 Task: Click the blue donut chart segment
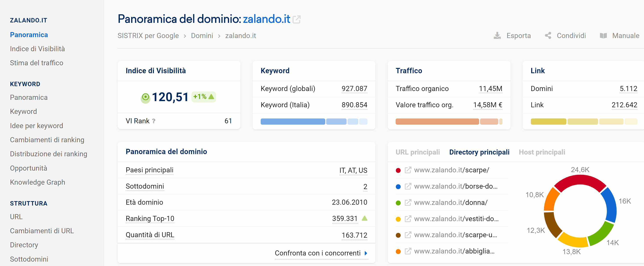click(x=611, y=205)
